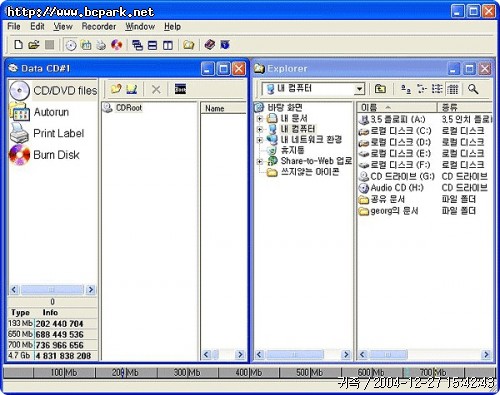Select Print Label in the sidebar
The width and height of the screenshot is (500, 395).
pyautogui.click(x=47, y=133)
